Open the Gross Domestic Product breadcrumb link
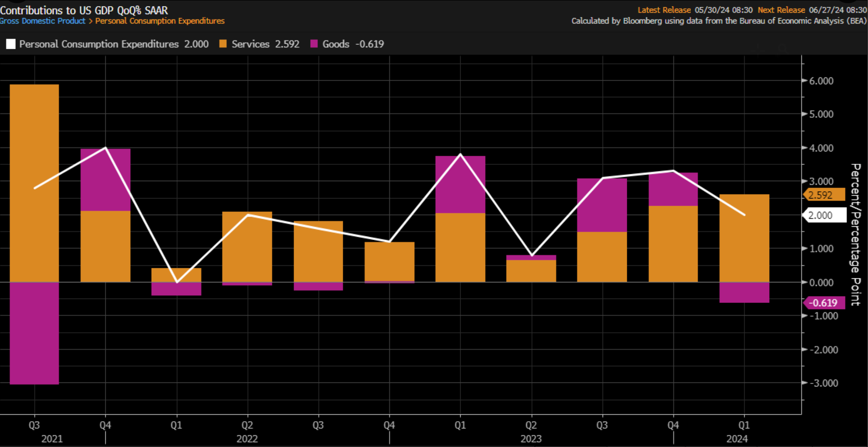Viewport: 868px width, 447px height. pyautogui.click(x=43, y=21)
